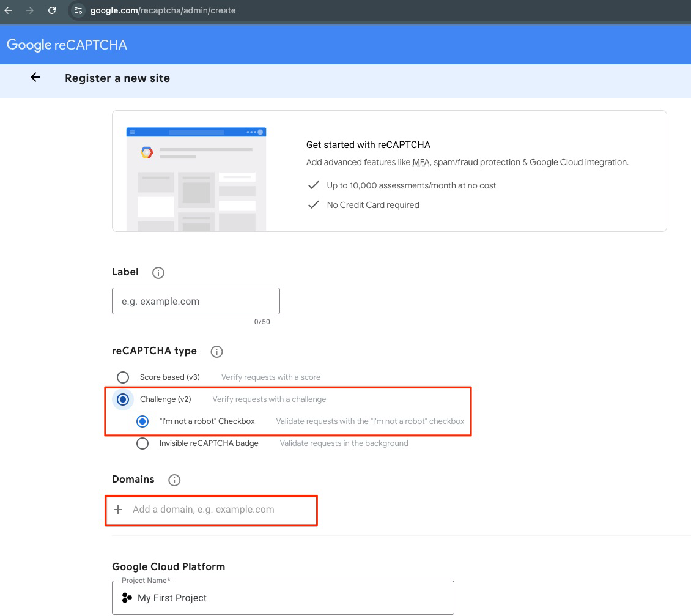Click the 0/50 character counter
691x616 pixels.
(x=262, y=322)
